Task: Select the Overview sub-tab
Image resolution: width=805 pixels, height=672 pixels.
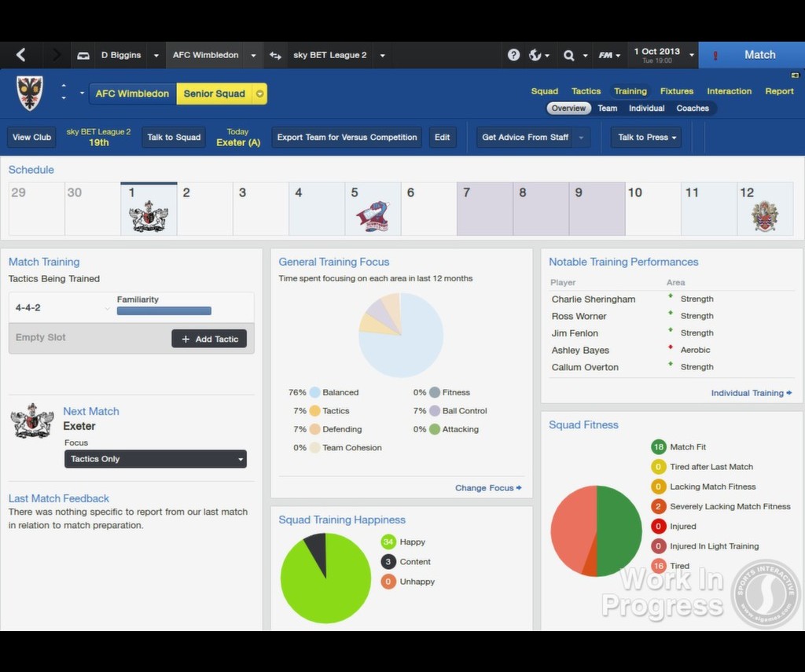Action: click(x=568, y=108)
